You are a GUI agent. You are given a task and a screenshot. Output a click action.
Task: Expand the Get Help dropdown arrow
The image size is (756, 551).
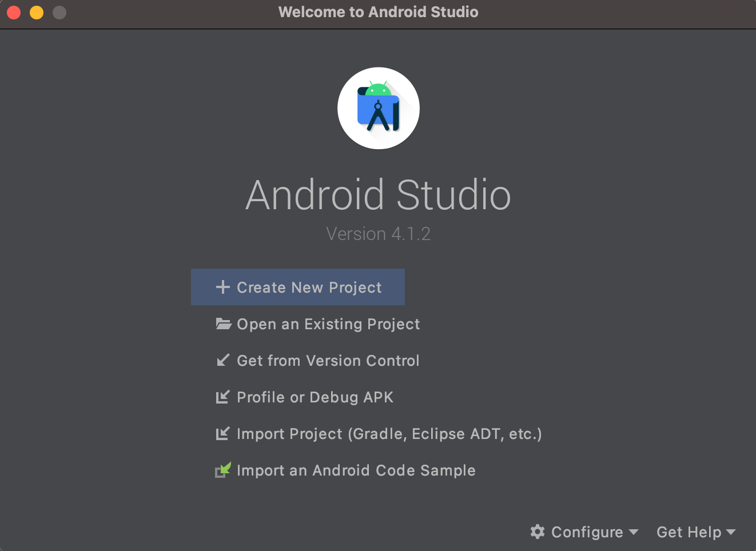click(730, 532)
